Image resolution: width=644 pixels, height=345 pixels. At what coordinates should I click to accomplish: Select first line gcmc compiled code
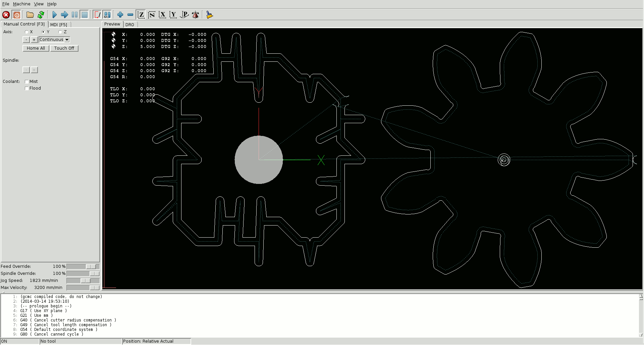point(61,297)
